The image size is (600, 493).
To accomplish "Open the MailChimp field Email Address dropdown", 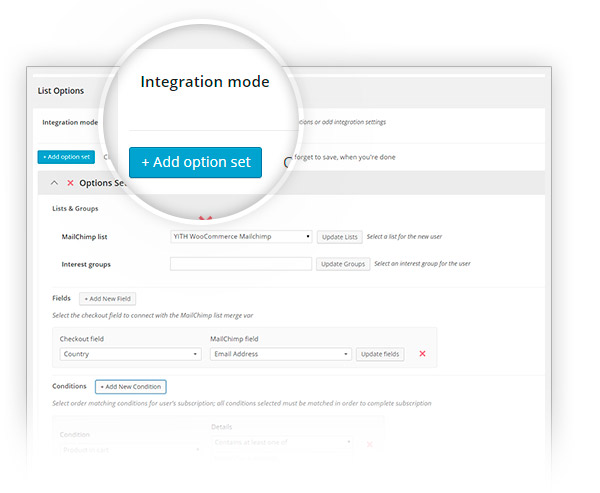I will (280, 354).
